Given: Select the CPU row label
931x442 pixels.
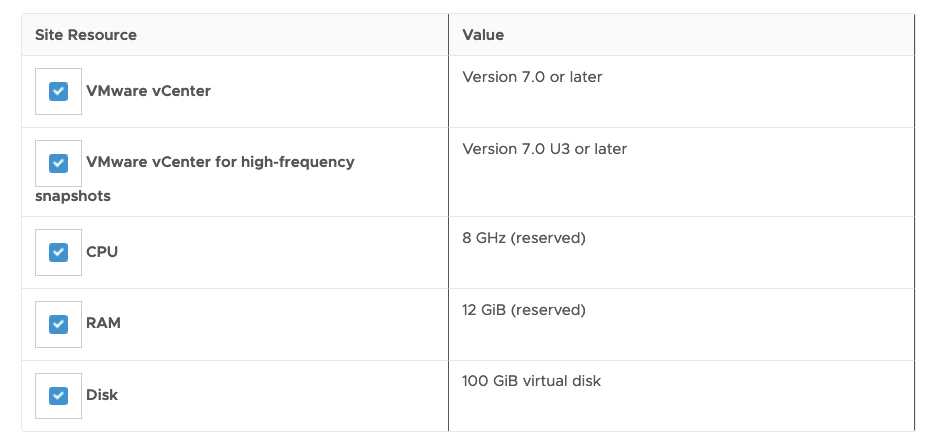Looking at the screenshot, I should coord(102,251).
